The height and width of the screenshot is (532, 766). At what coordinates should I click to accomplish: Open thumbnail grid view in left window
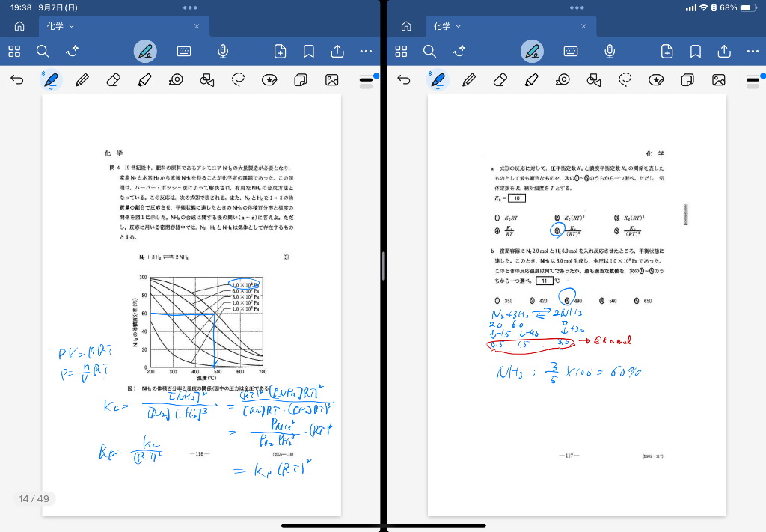point(14,51)
